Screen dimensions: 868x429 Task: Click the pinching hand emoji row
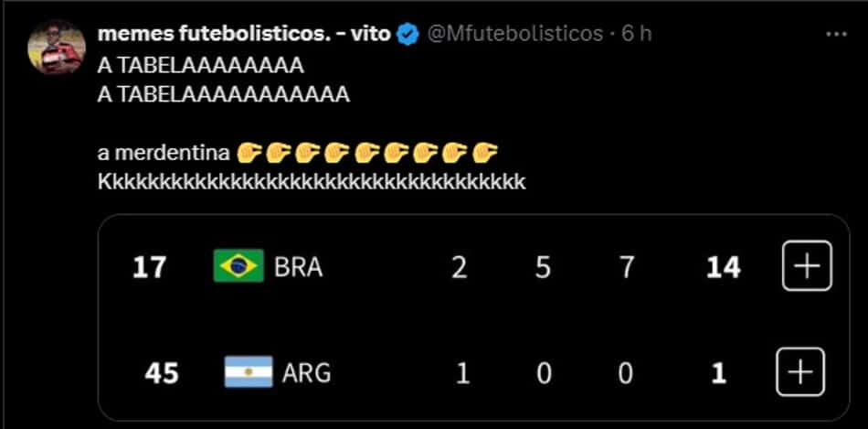point(367,153)
